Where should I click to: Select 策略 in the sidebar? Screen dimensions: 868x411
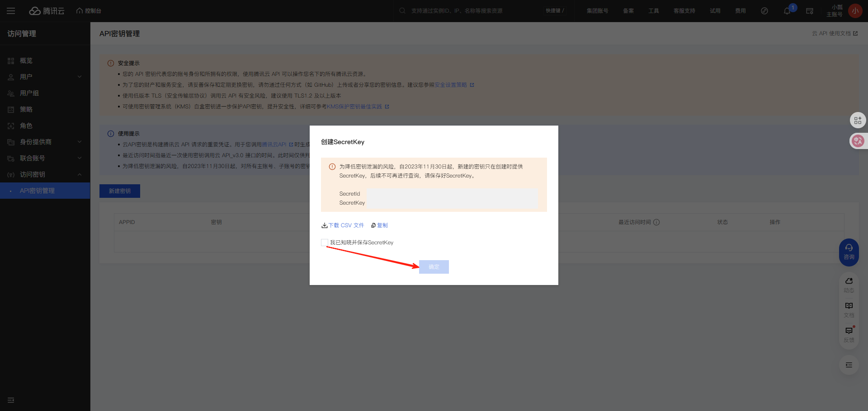[26, 109]
